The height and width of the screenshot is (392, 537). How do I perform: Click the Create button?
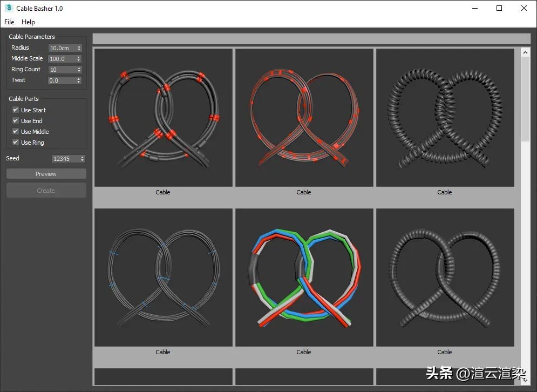pyautogui.click(x=46, y=191)
